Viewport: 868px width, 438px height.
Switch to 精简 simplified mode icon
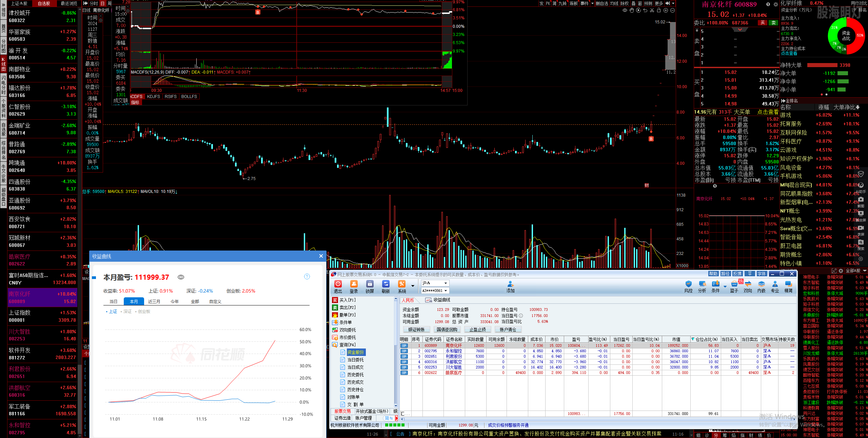click(x=789, y=286)
